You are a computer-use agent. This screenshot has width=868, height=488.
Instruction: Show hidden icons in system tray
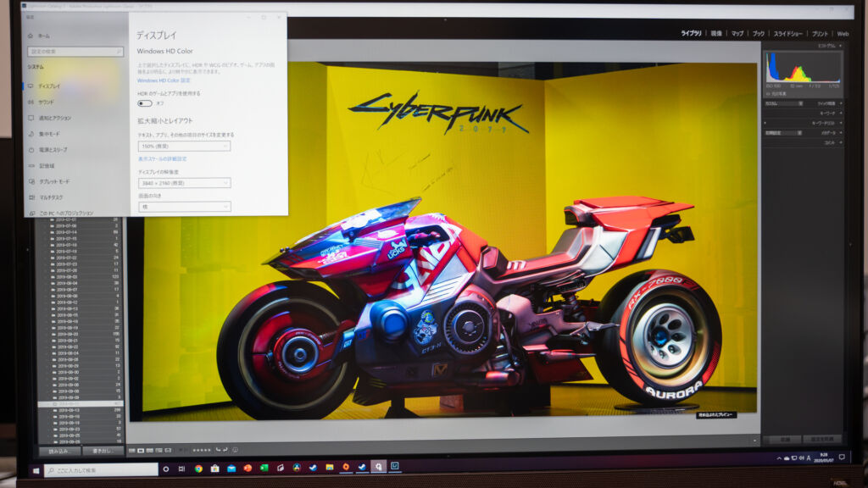click(x=779, y=458)
